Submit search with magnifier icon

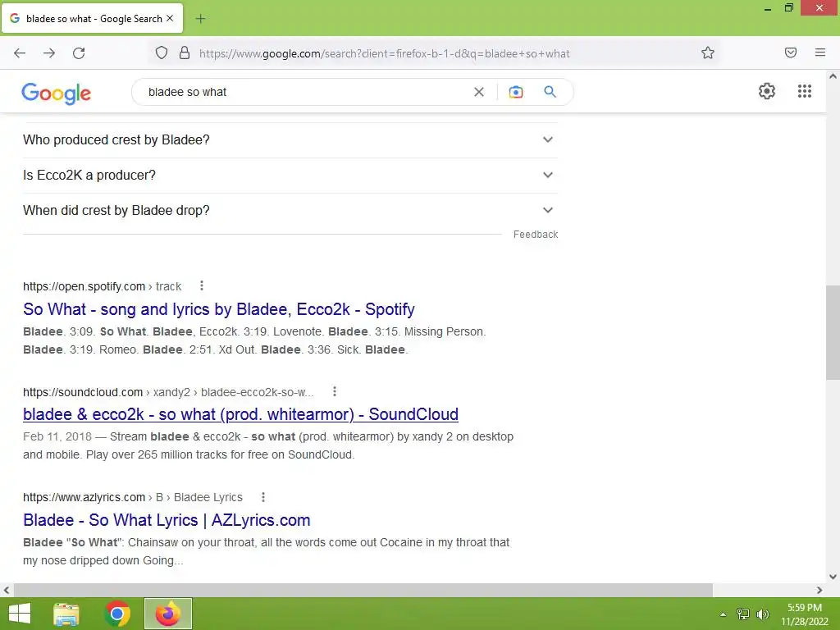pyautogui.click(x=550, y=92)
